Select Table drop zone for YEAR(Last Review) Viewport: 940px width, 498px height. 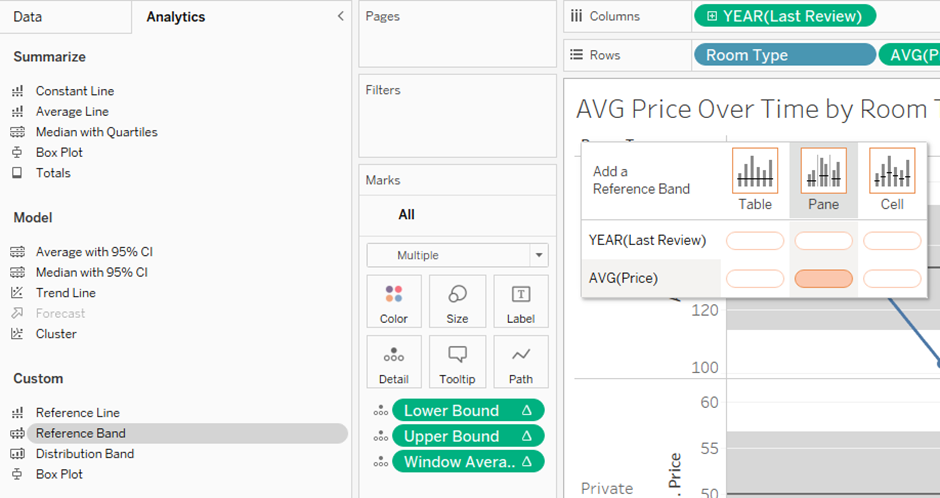point(755,240)
